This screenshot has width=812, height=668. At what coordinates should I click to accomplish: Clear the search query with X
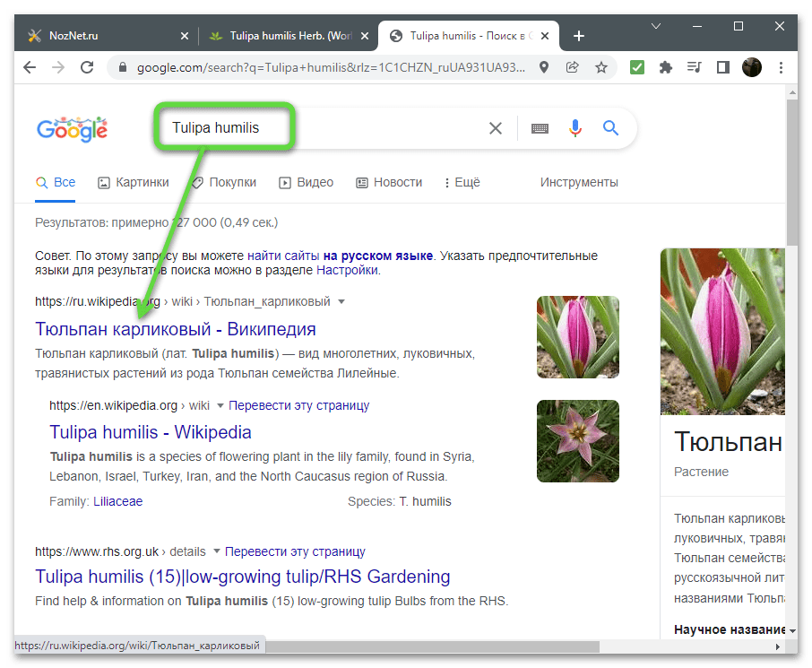pyautogui.click(x=496, y=128)
